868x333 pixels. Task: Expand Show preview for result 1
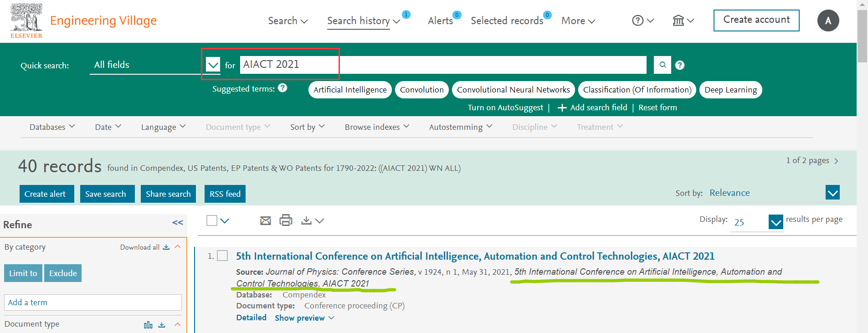point(304,318)
